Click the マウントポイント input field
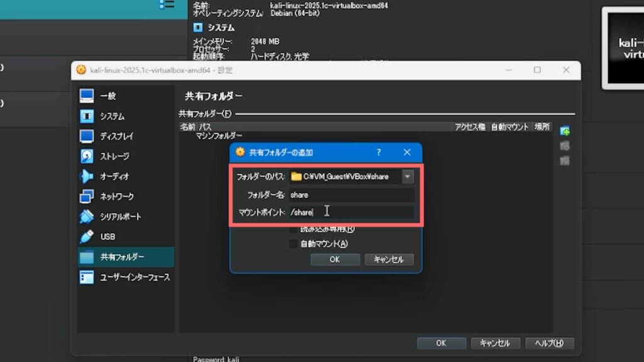Image resolution: width=644 pixels, height=362 pixels. [352, 212]
